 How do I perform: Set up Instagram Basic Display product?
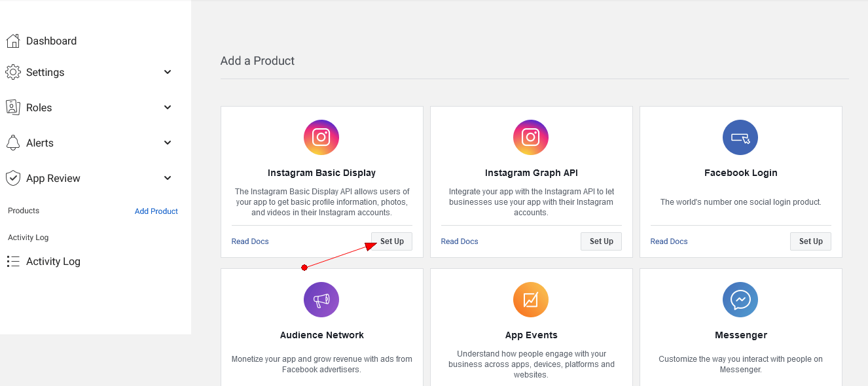coord(391,241)
